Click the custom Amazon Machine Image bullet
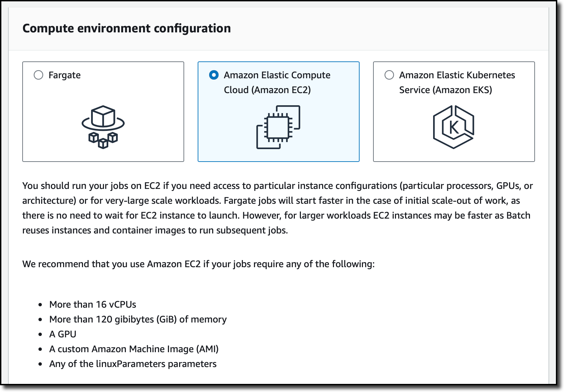This screenshot has width=564, height=392. click(134, 349)
